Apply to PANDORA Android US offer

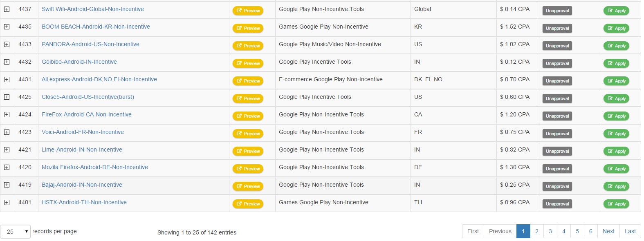point(616,46)
